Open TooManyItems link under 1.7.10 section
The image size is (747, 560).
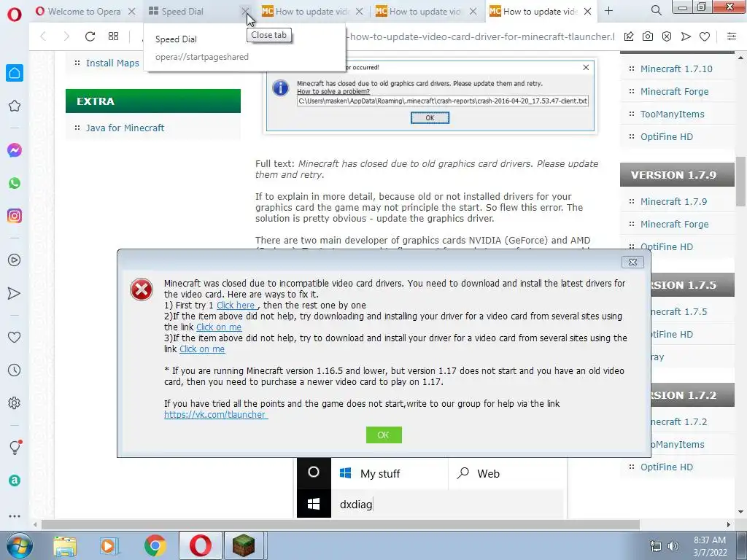(672, 114)
